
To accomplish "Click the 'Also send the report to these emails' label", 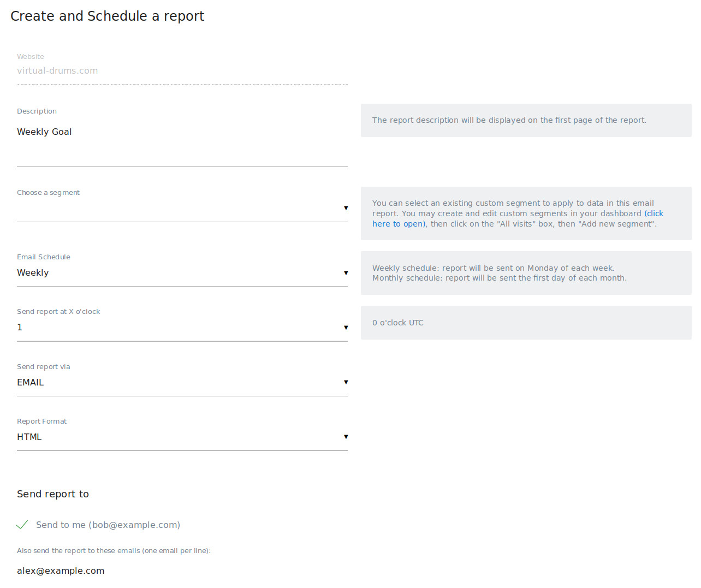I will click(x=114, y=551).
